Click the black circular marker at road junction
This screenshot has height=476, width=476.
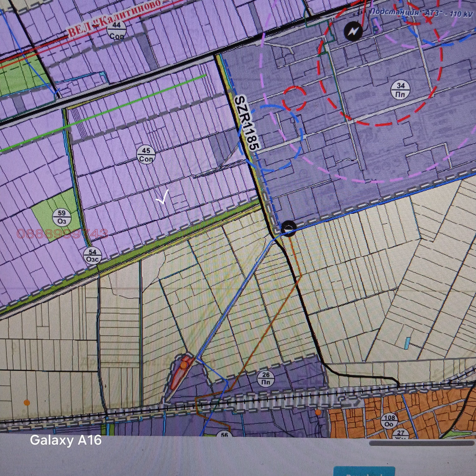pyautogui.click(x=288, y=228)
